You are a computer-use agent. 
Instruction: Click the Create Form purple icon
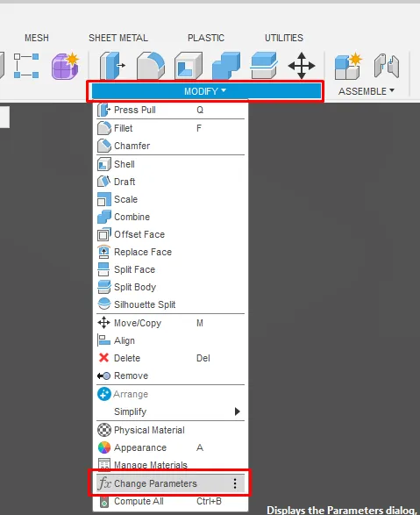pyautogui.click(x=65, y=66)
